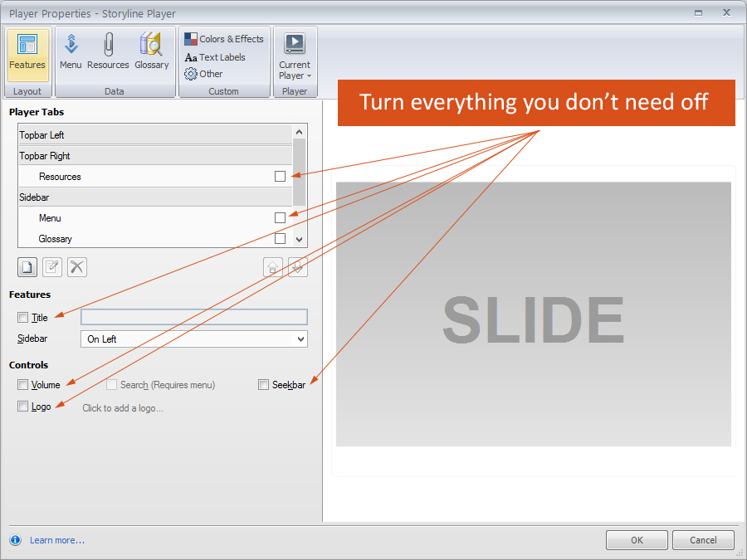This screenshot has width=747, height=560.
Task: Click the Player Tabs scrollbar thumb
Action: (x=299, y=172)
